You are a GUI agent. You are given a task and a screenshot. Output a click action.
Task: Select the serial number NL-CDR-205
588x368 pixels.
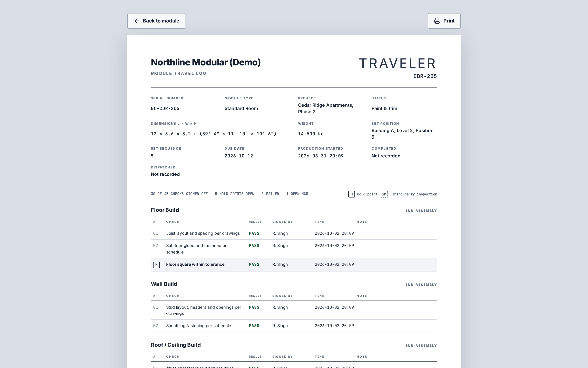pos(165,109)
